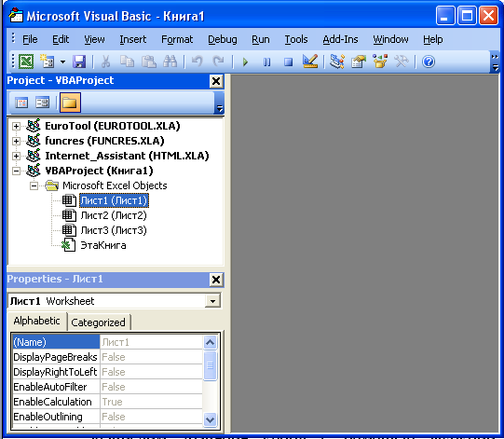Select the EnableAutoFilter property row
Viewport: 504px width, 439px height.
(x=107, y=387)
